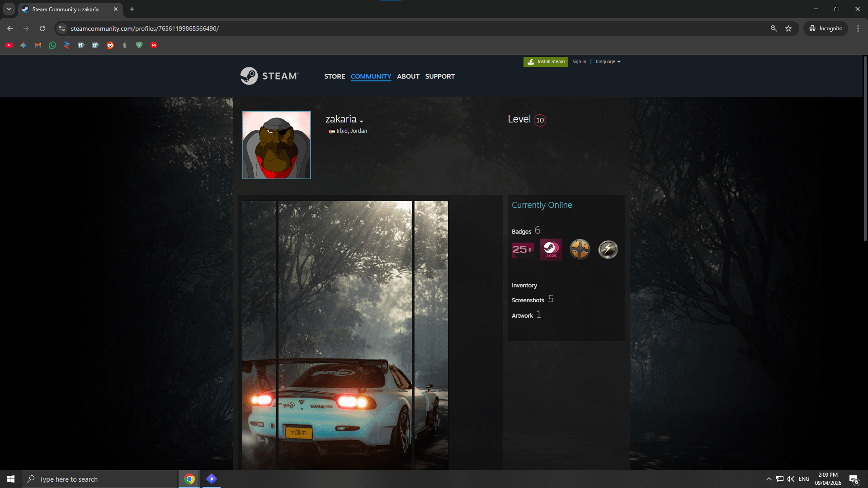This screenshot has width=868, height=488.
Task: Open the STORE menu
Action: (334, 76)
